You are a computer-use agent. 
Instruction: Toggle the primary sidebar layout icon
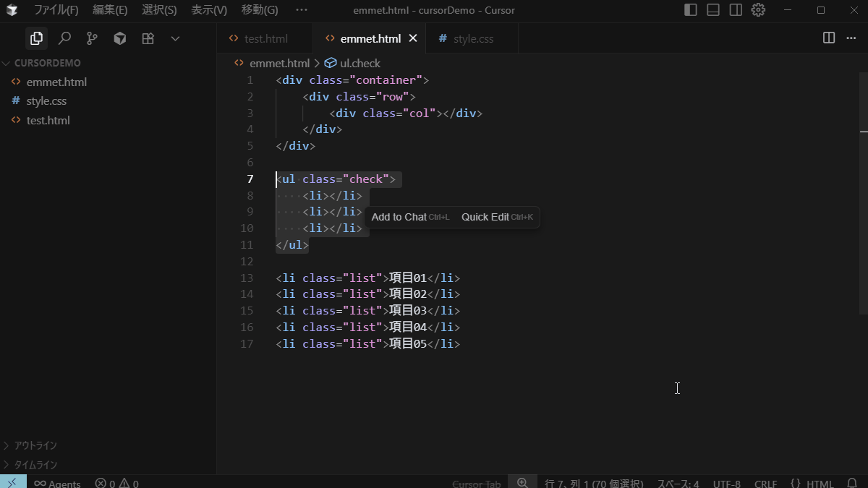click(x=691, y=10)
